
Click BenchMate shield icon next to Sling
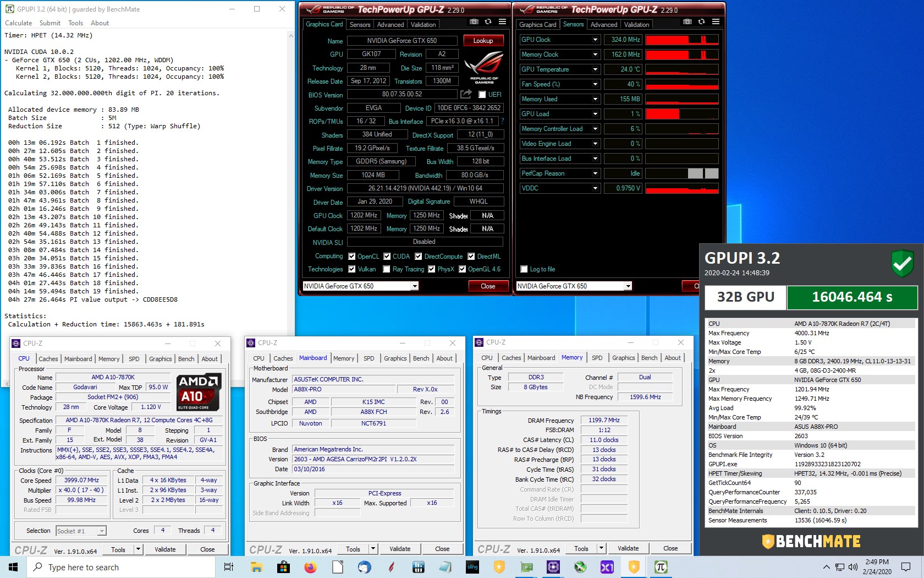pos(499,567)
